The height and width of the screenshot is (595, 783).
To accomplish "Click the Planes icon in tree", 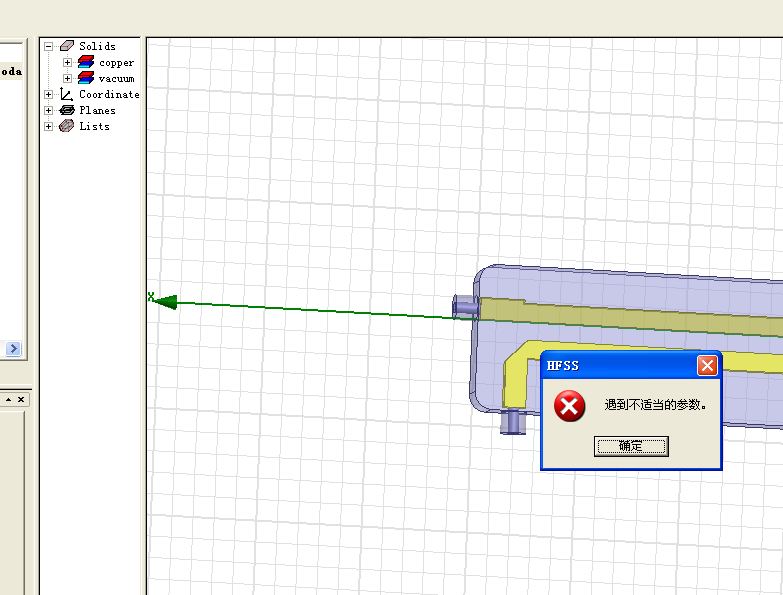I will point(67,110).
